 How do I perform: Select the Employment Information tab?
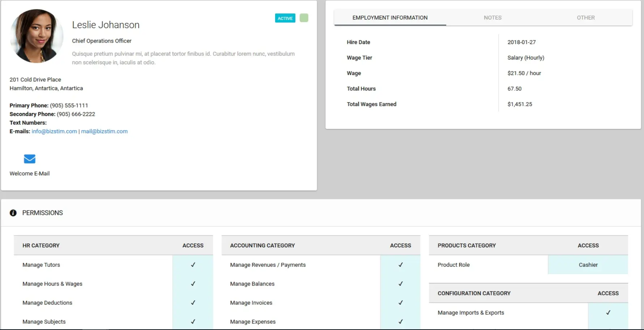point(390,18)
